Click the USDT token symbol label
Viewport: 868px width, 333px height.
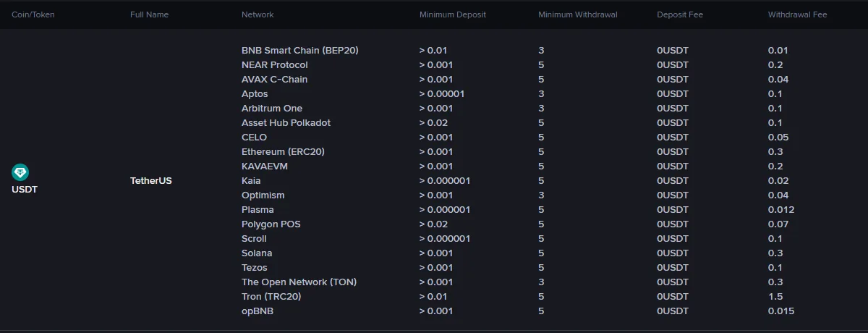click(x=25, y=190)
